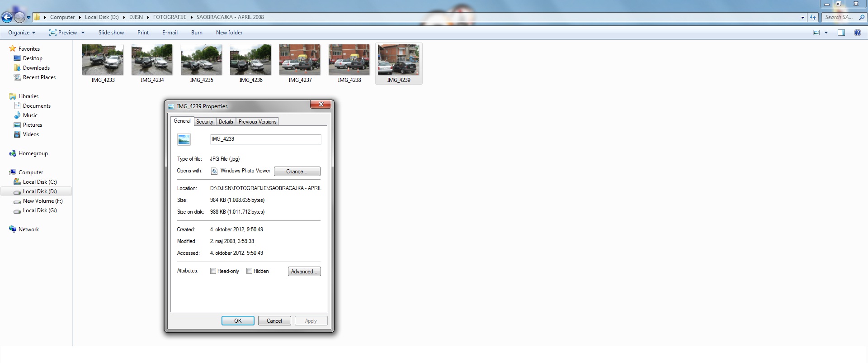Click Burn in toolbar
Viewport: 868px width, 363px height.
(197, 33)
